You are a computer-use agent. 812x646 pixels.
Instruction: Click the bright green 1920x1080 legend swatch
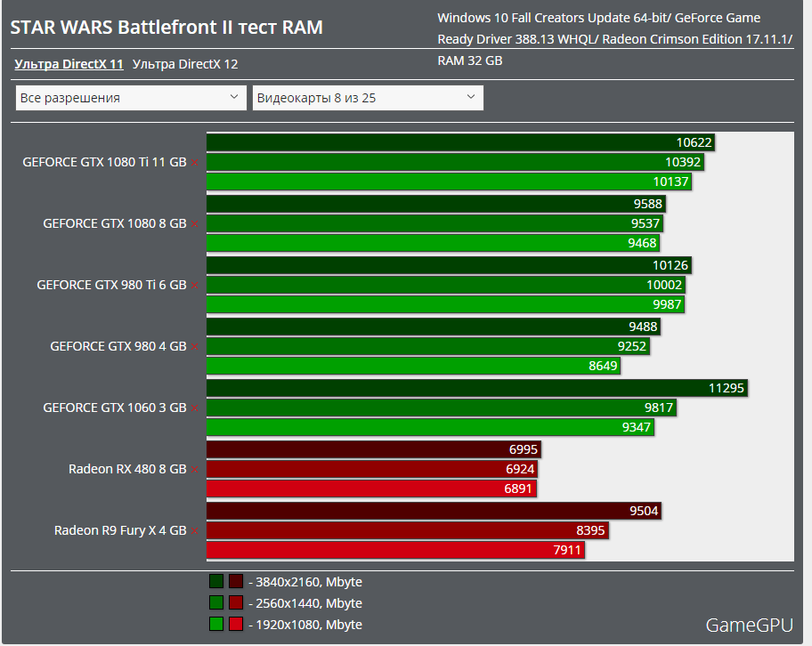coord(216,624)
